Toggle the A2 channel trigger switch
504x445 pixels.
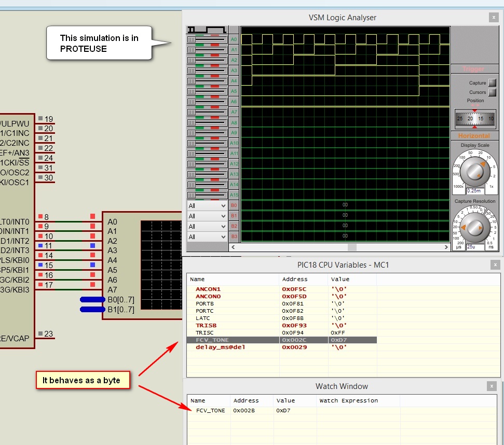(207, 60)
